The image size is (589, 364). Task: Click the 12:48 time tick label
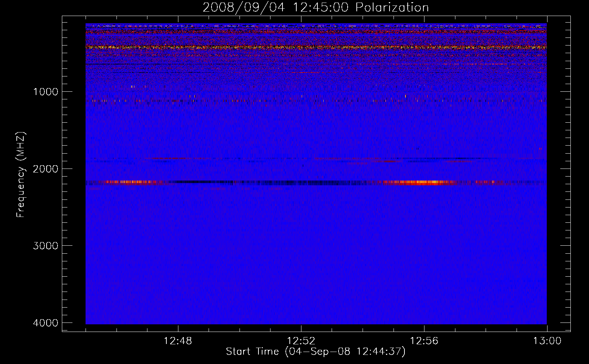tap(178, 341)
